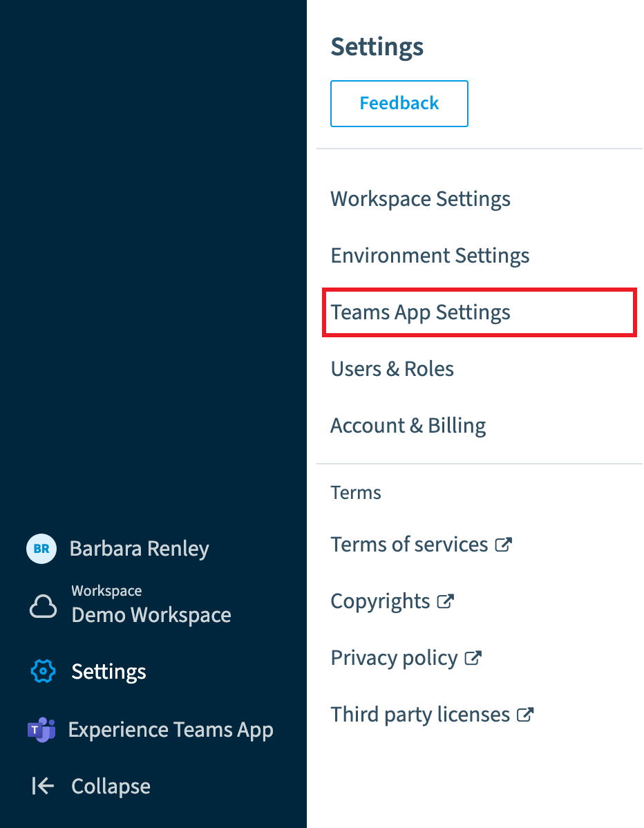Click the Collapse label
Screen dimensions: 644x828
[x=111, y=787]
